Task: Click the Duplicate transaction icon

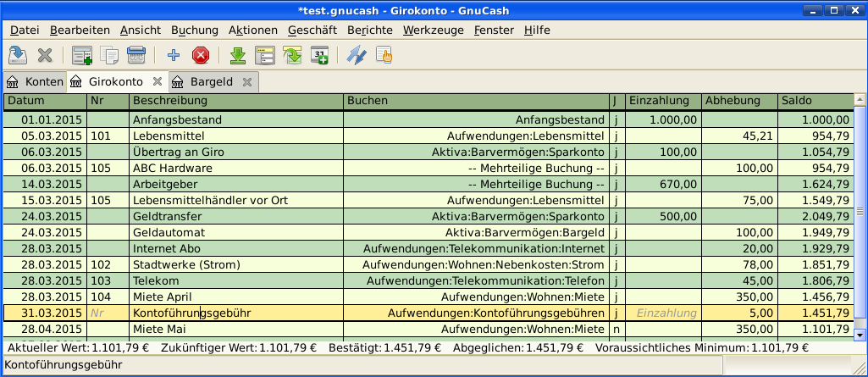Action: tap(109, 56)
